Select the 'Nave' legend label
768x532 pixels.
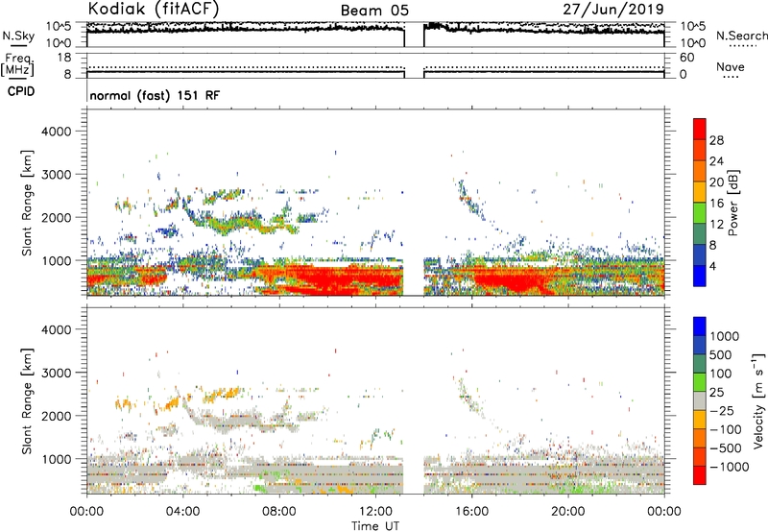click(x=731, y=66)
